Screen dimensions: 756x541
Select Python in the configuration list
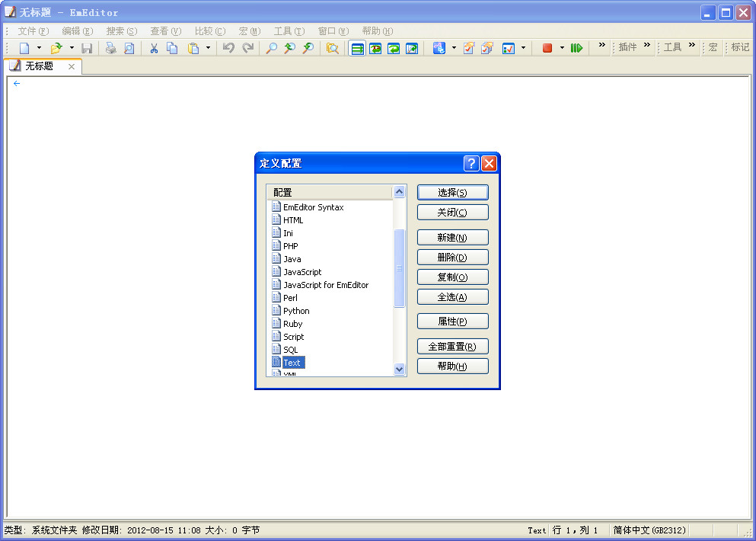[x=296, y=311]
